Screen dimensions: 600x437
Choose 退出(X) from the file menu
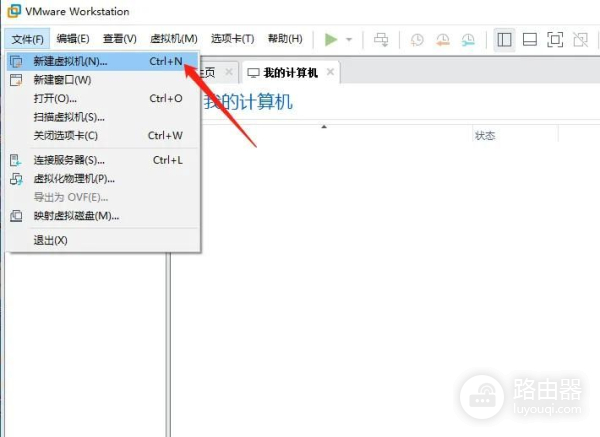(x=102, y=240)
